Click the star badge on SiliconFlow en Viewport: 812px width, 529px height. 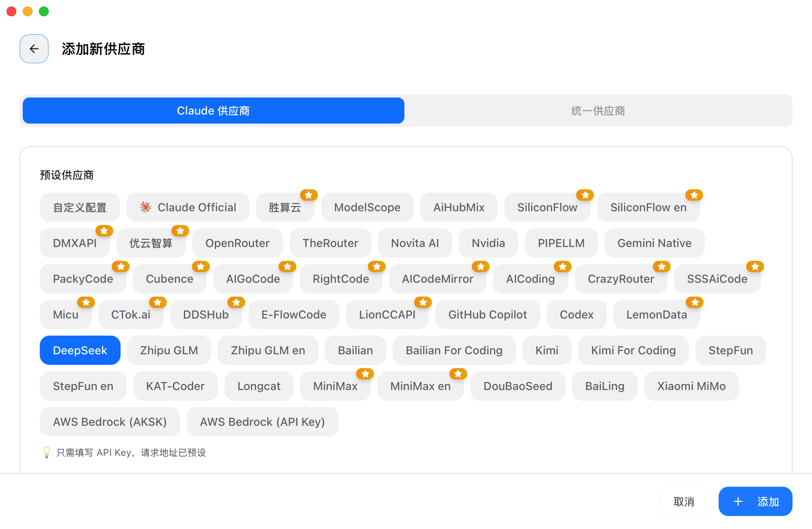694,195
